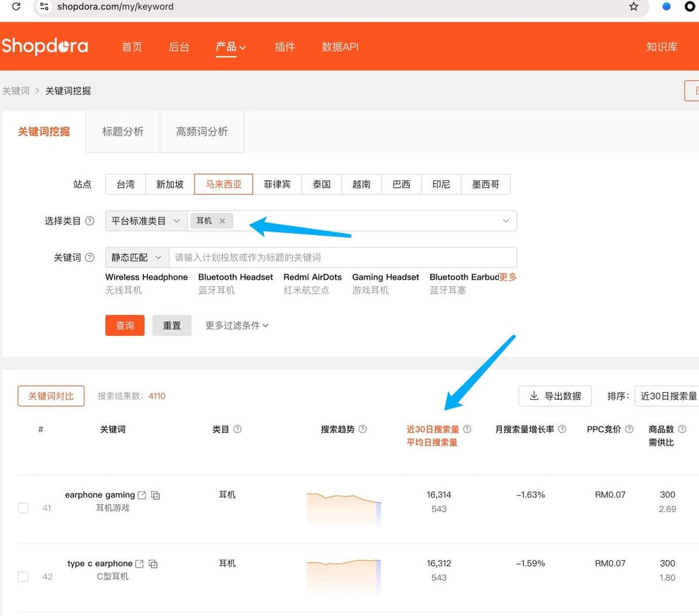Select the 新加坡 site option
699x616 pixels.
click(170, 184)
